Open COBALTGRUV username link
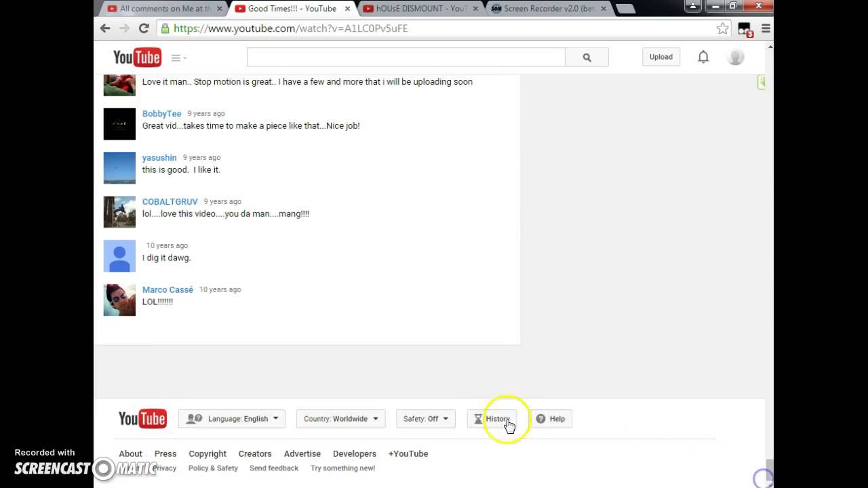The width and height of the screenshot is (868, 488). tap(170, 202)
